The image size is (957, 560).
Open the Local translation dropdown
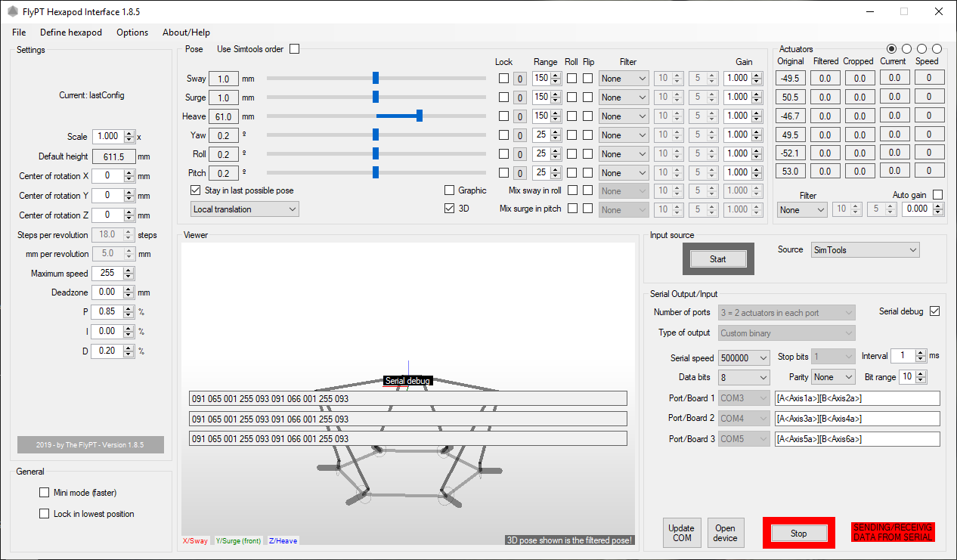(x=245, y=209)
